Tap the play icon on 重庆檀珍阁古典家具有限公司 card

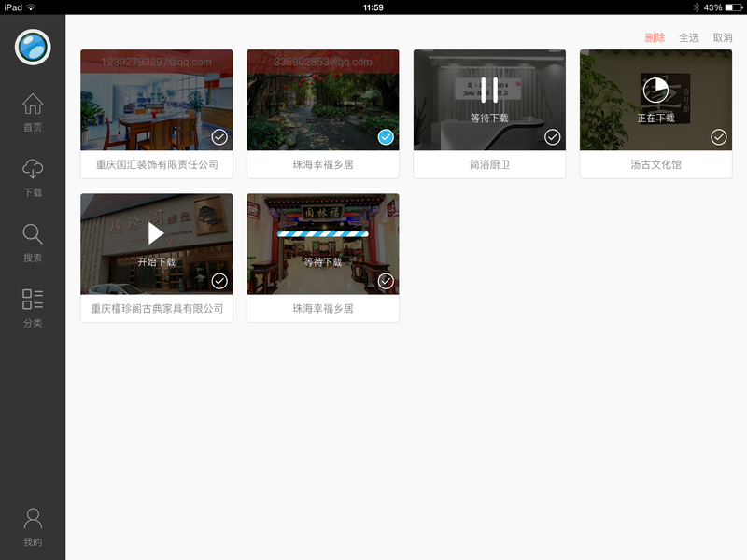coord(155,233)
